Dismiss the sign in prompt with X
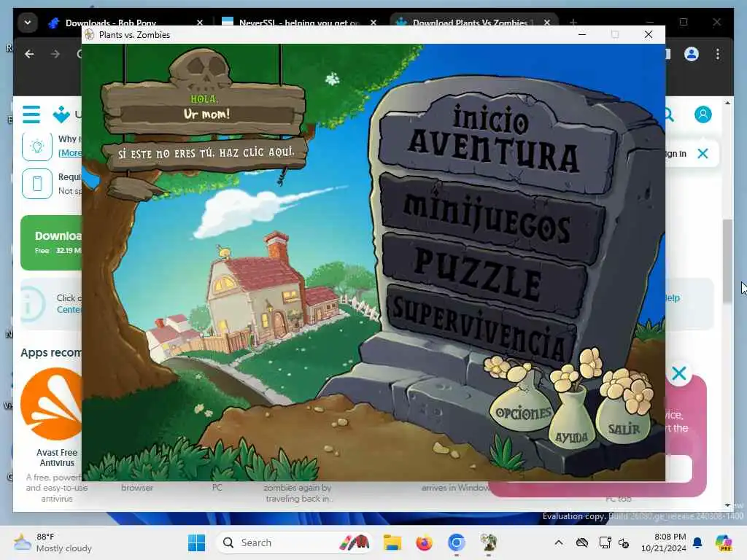The height and width of the screenshot is (560, 747). click(703, 153)
